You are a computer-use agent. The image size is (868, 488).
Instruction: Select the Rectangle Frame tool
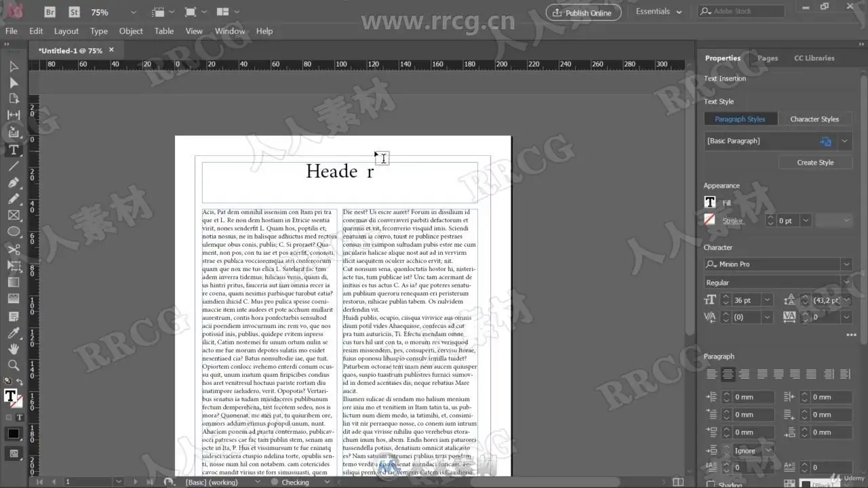click(14, 216)
